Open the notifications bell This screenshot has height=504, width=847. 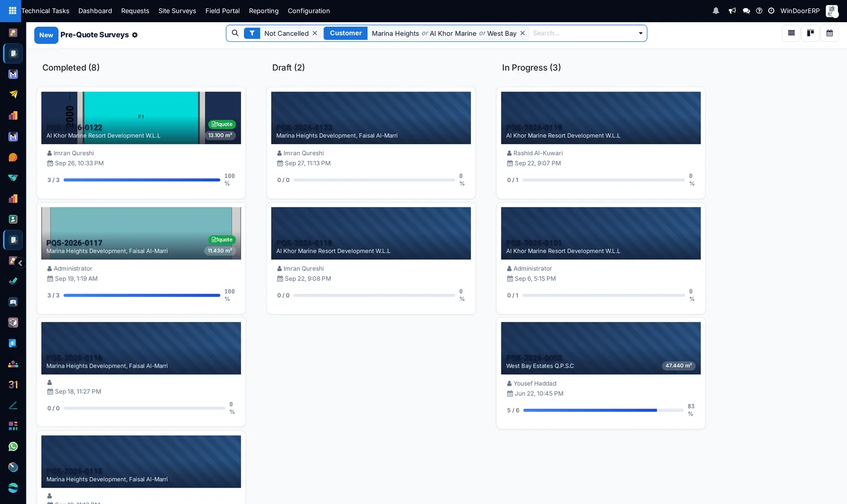tap(716, 11)
